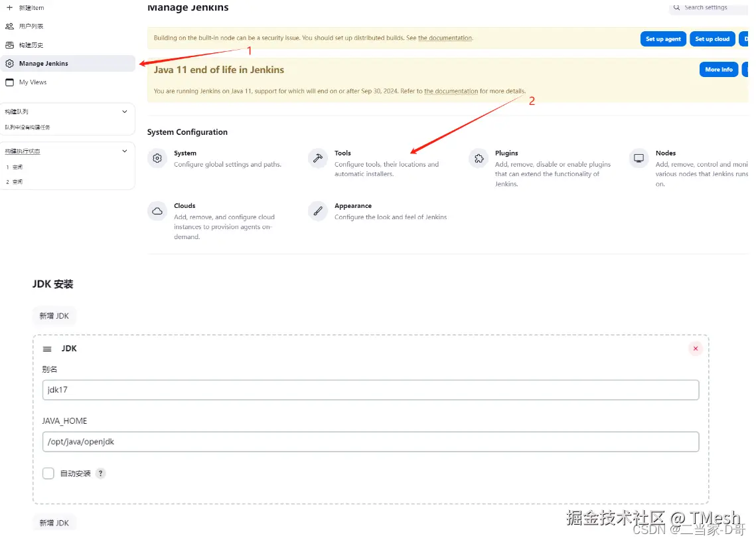
Task: Click the plus icon for new Item
Action: (x=9, y=8)
